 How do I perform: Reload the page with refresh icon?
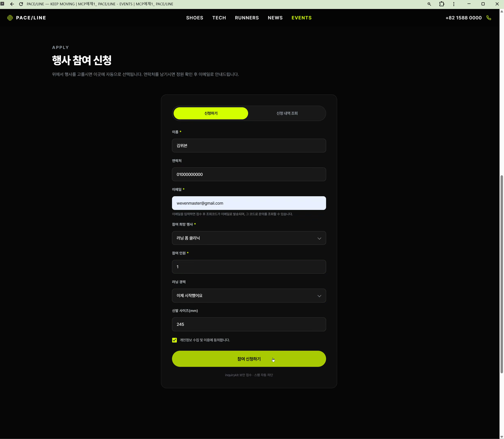[x=21, y=4]
